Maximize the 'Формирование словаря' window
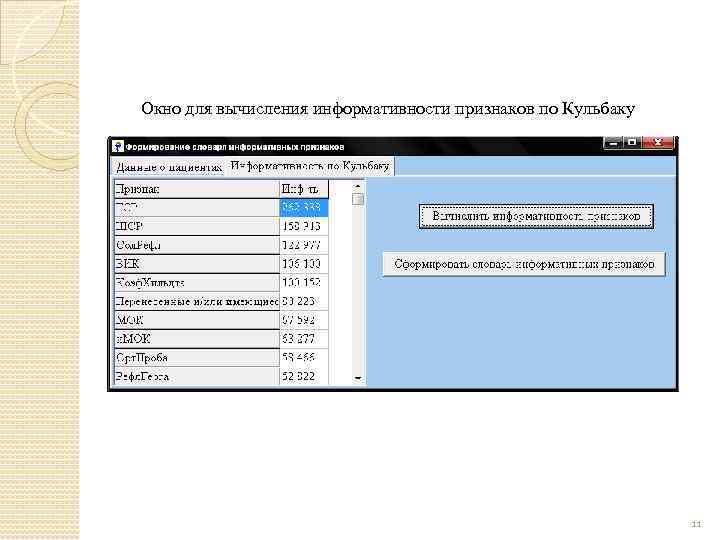 coord(632,143)
